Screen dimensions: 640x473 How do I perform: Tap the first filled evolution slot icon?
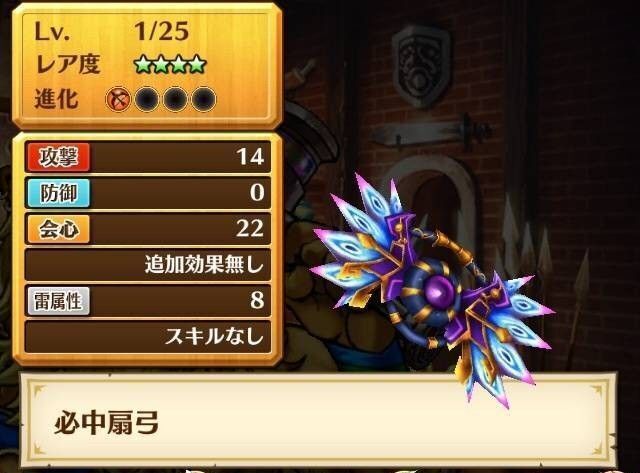coord(118,99)
